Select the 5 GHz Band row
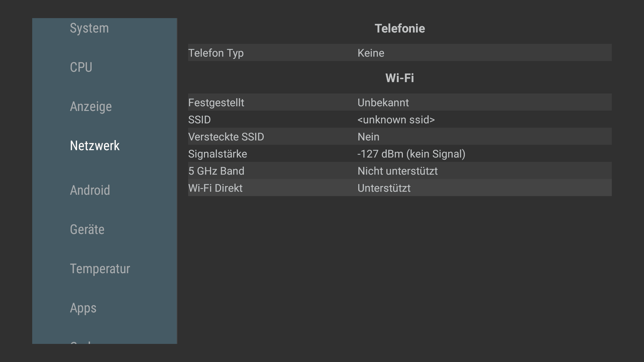Image resolution: width=644 pixels, height=362 pixels. (400, 171)
